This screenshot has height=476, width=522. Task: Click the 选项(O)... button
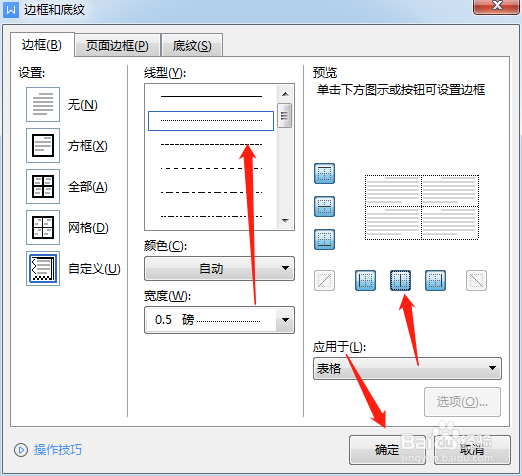(x=462, y=402)
